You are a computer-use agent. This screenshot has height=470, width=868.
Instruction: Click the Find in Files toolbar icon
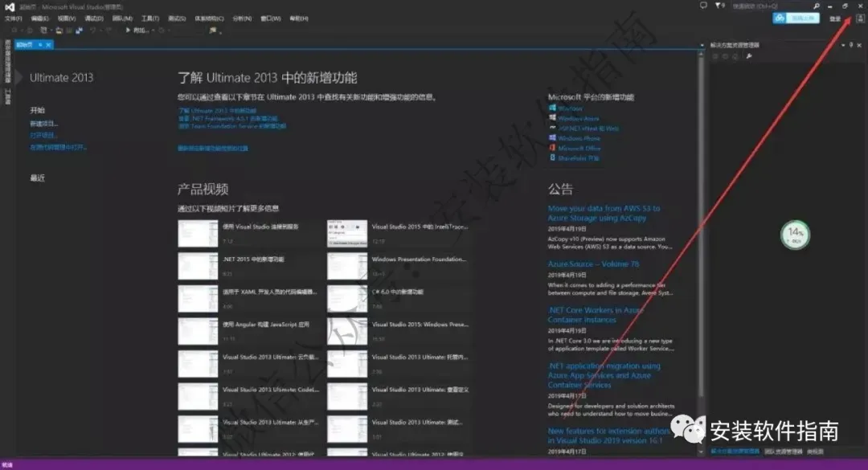pos(212,31)
